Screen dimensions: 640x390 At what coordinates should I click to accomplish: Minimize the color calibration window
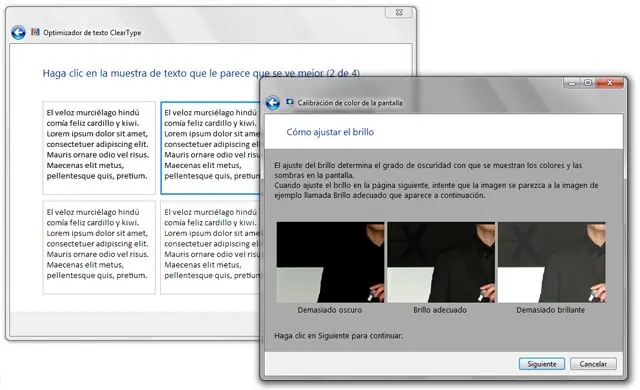point(572,83)
